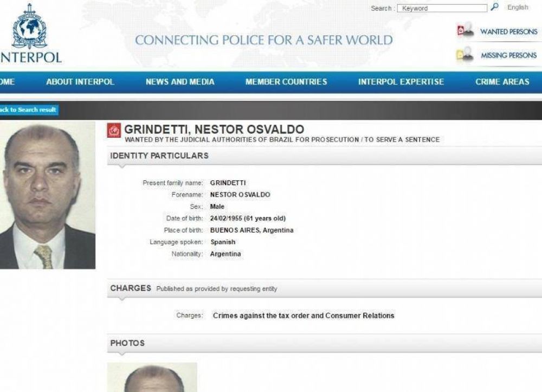Select the heading GRINDETTI, NESTOR OSVALDO
542x392 pixels.
214,129
